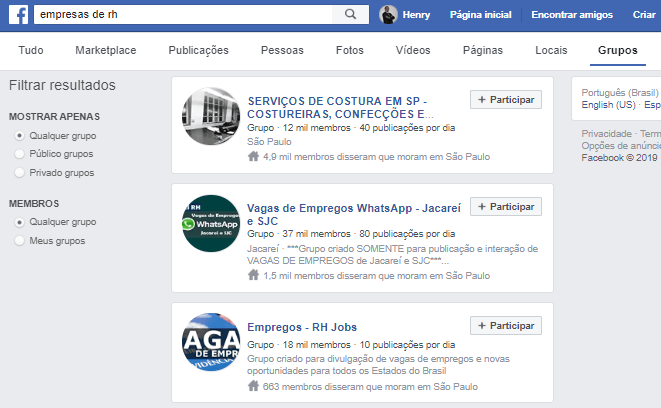
Task: Open Henry's profile picture
Action: [388, 15]
